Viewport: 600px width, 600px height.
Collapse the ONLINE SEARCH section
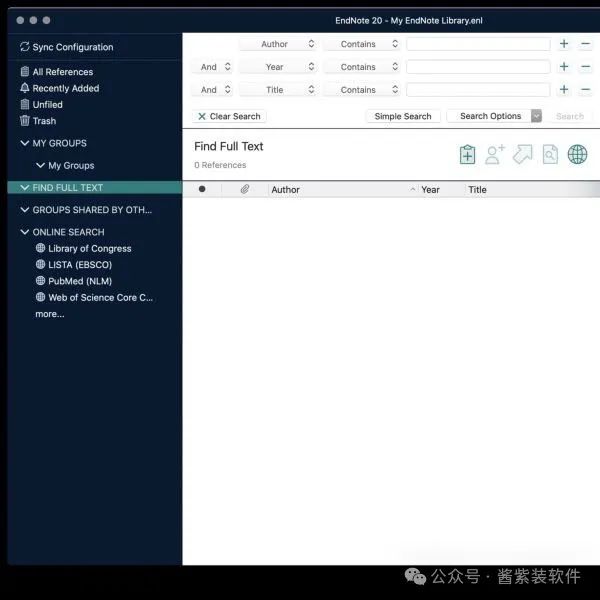(x=24, y=232)
